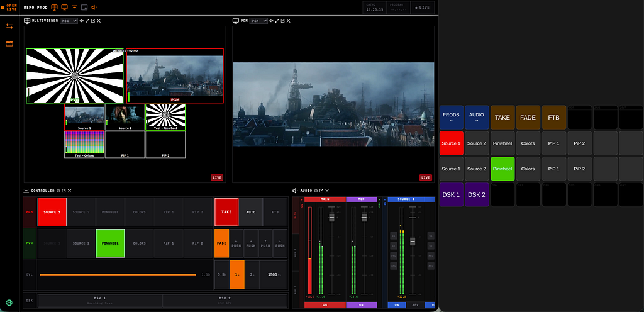Click picture-in-picture layout icon in top bar
The width and height of the screenshot is (644, 312).
tap(84, 8)
